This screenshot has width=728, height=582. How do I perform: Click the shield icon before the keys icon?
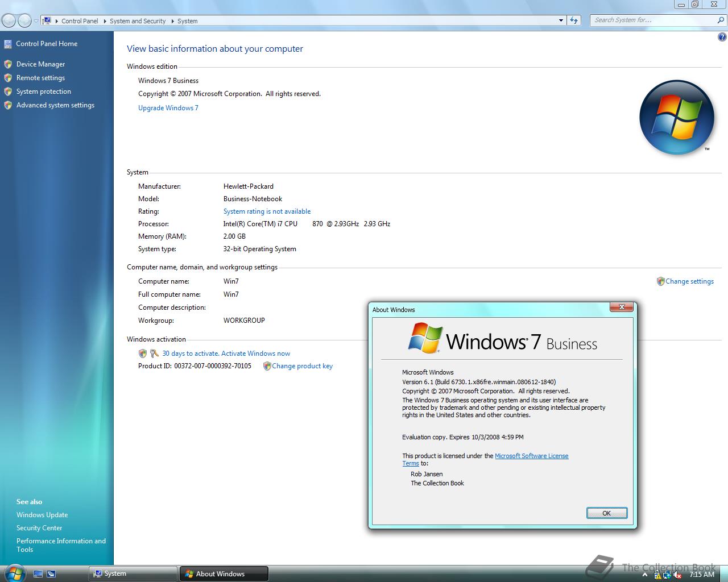[143, 354]
